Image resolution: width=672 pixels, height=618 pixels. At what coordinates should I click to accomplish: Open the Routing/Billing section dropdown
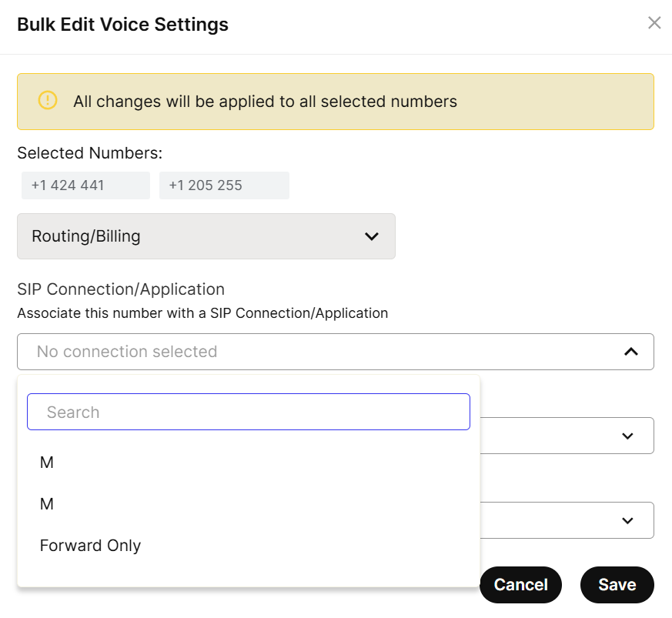pyautogui.click(x=206, y=236)
